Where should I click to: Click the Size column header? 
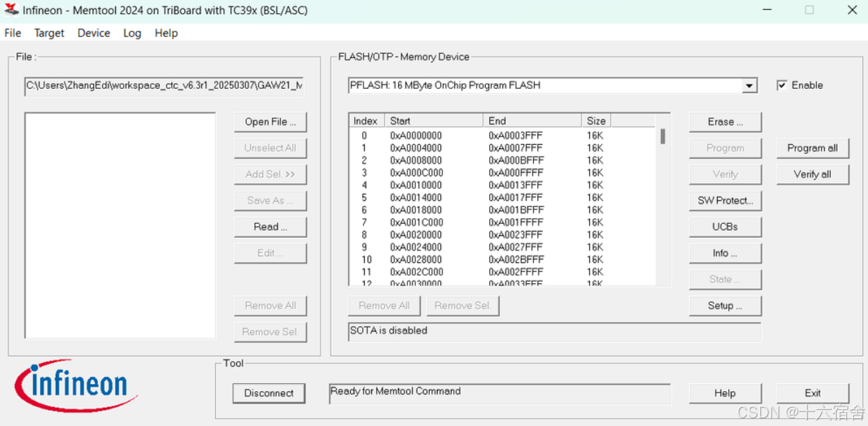click(x=596, y=121)
